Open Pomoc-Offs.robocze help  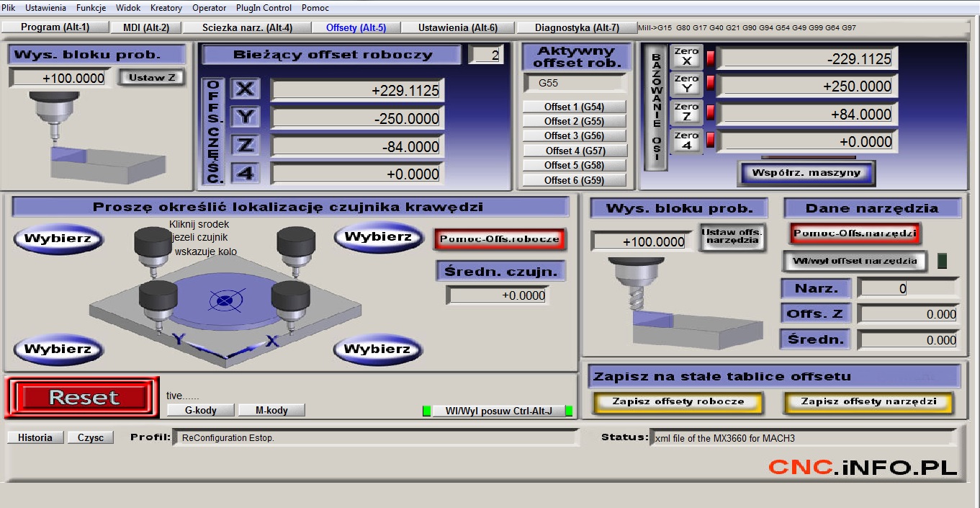(x=498, y=239)
